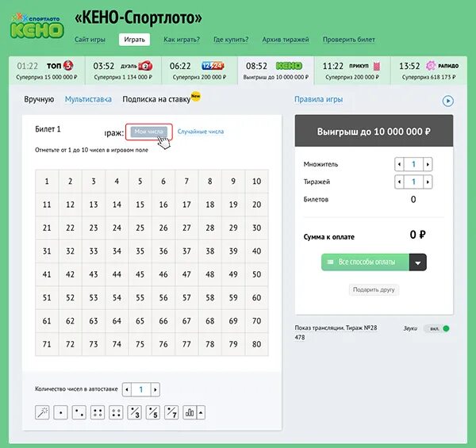Select the KENO lottery at 08:52
Viewport: 476px width, 448px height.
[276, 71]
